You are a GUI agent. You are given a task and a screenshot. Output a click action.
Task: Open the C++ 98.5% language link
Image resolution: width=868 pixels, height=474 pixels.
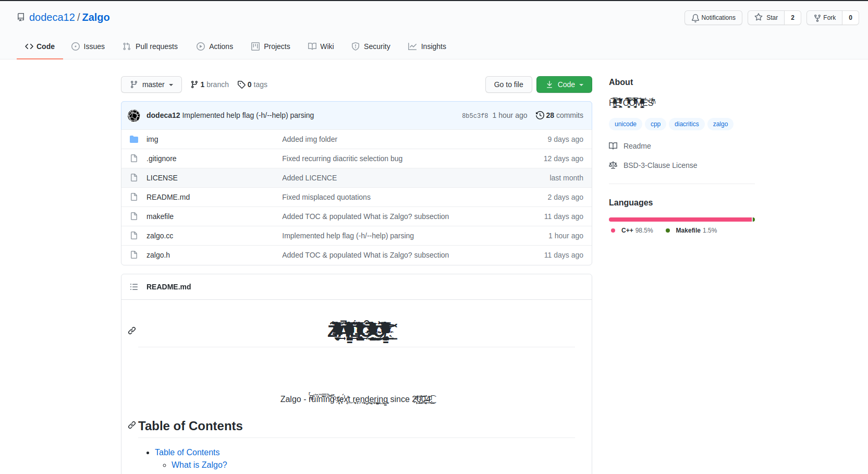point(632,230)
